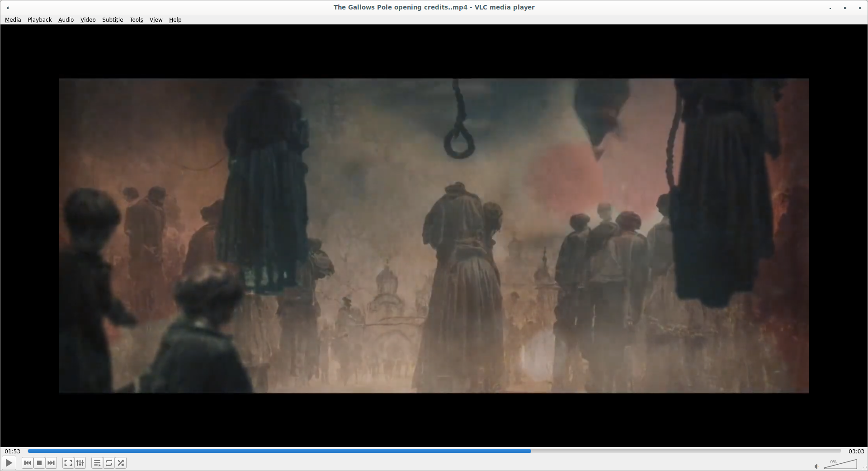
Task: Open the window menu icon in title bar
Action: (x=8, y=8)
